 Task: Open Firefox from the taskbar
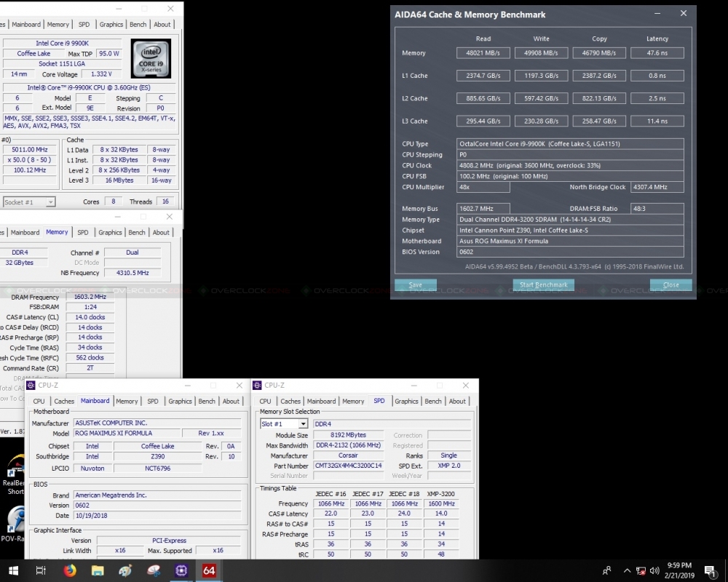[70, 570]
